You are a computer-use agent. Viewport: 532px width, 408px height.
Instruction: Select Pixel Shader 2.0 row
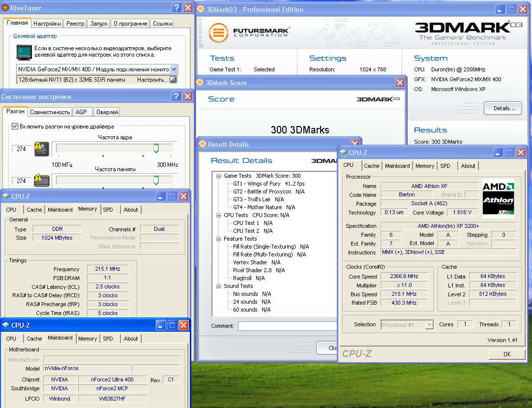pyautogui.click(x=259, y=270)
